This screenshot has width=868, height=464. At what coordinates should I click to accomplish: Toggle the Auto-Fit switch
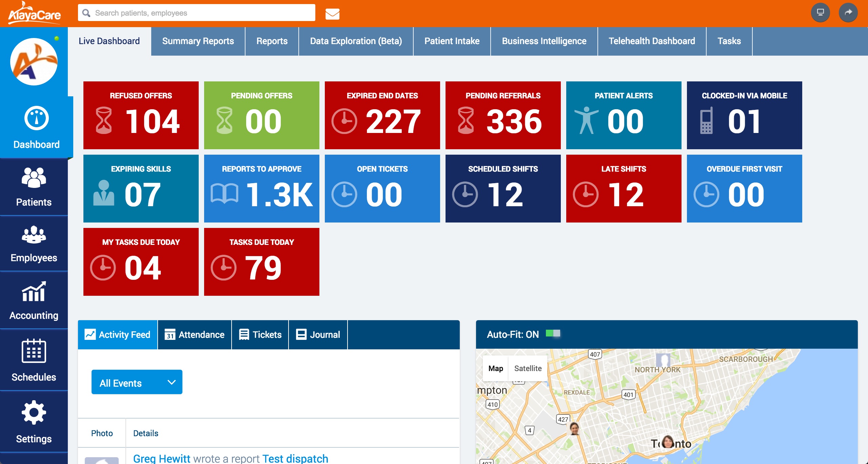tap(553, 334)
